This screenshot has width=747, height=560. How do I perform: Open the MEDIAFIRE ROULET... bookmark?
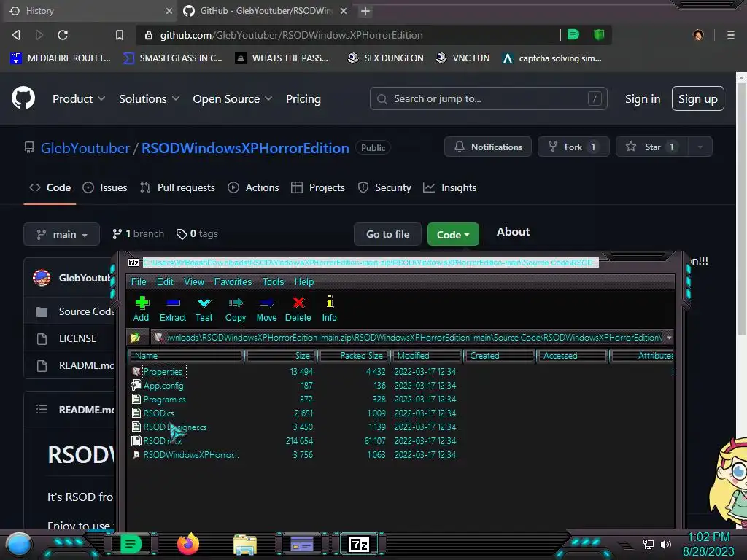pyautogui.click(x=61, y=58)
